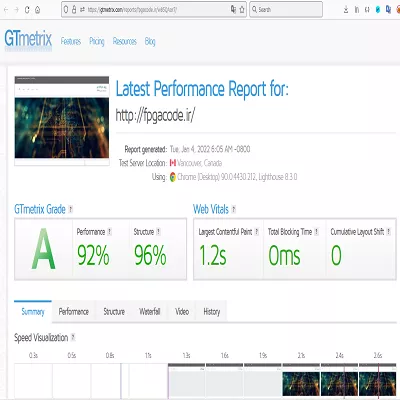Image resolution: width=400 pixels, height=400 pixels.
Task: Switch to the Waterfall tab
Action: click(150, 312)
